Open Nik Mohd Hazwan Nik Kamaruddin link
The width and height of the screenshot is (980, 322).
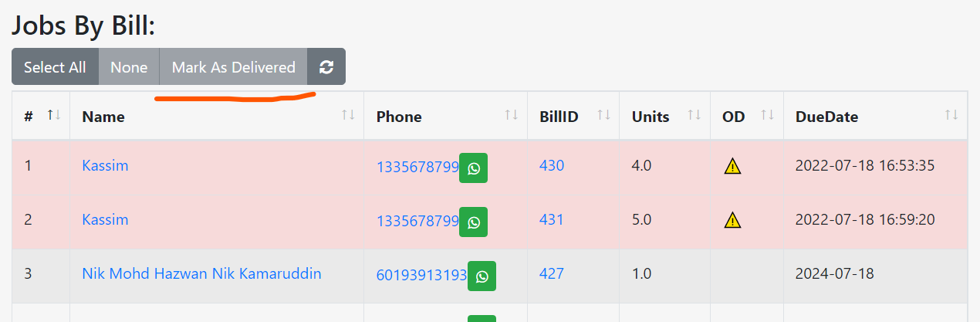pyautogui.click(x=201, y=273)
